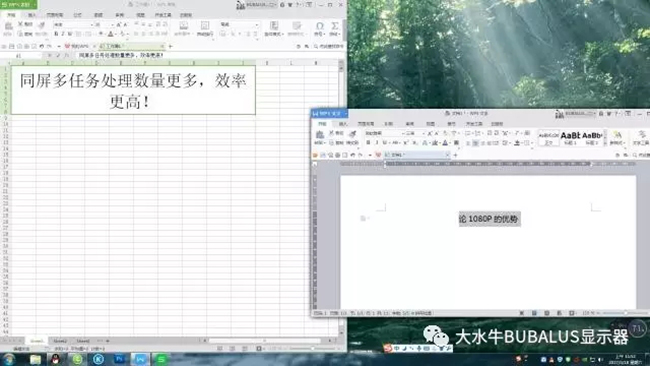Click the Undo arrow in the spreadsheet quick toolbar
The image size is (650, 366).
(x=41, y=46)
